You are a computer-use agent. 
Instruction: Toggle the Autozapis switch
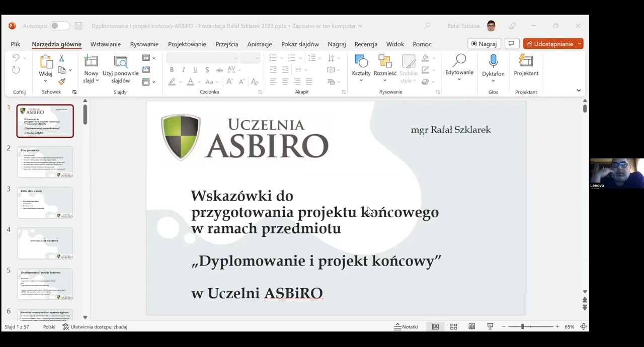click(x=59, y=26)
